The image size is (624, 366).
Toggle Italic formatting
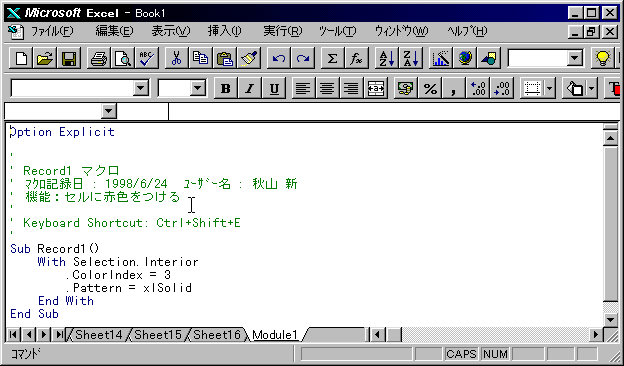250,88
